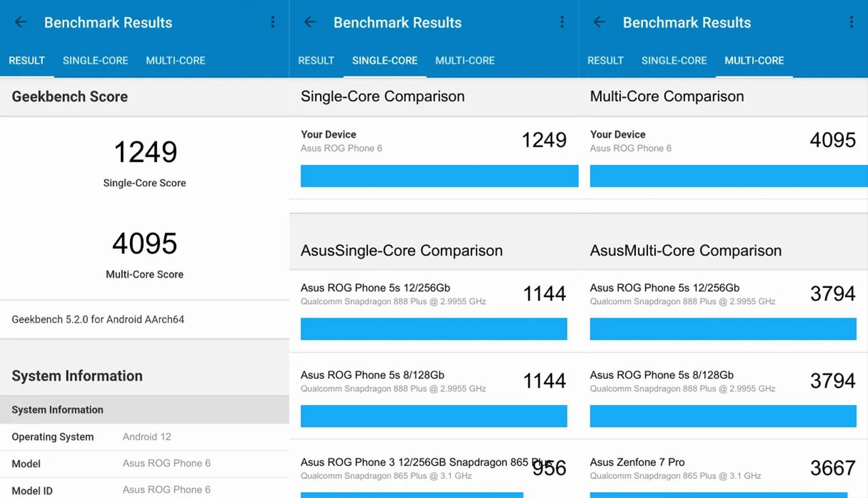868x498 pixels.
Task: Open the three-dot menu on the Result screen
Action: pyautogui.click(x=272, y=21)
